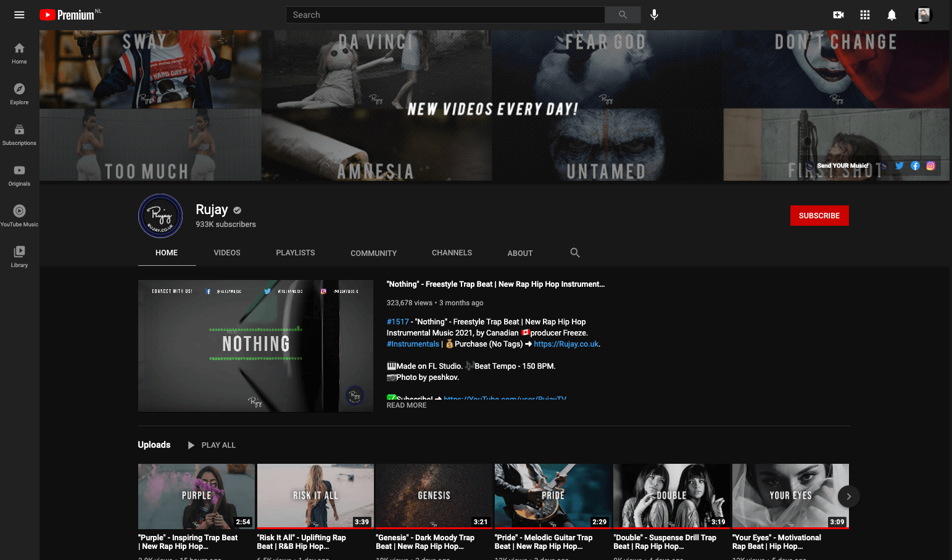Select the HOME channel tab
Screen dimensions: 952x560
click(x=167, y=253)
